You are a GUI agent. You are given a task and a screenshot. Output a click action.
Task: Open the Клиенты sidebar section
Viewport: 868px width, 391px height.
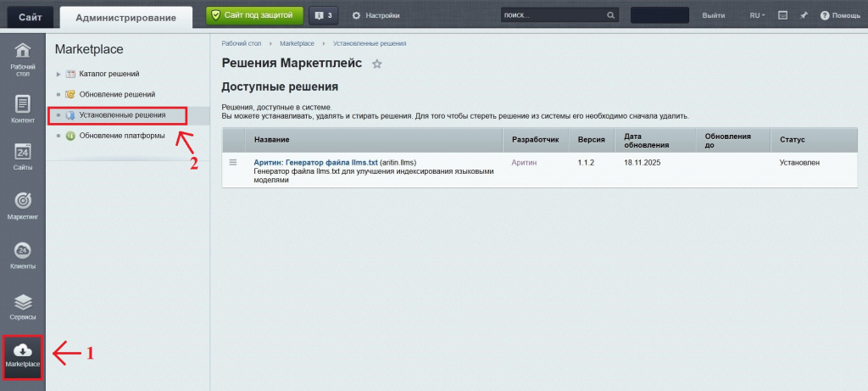pos(23,254)
